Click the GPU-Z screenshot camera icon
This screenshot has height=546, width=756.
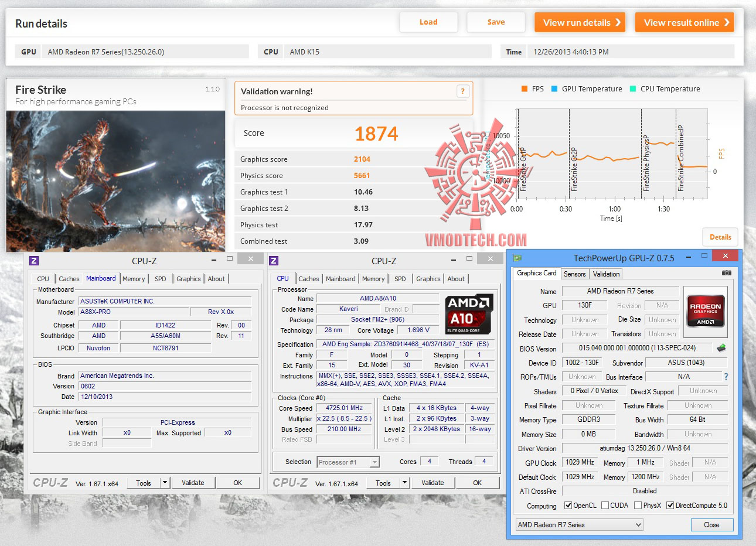pos(726,273)
